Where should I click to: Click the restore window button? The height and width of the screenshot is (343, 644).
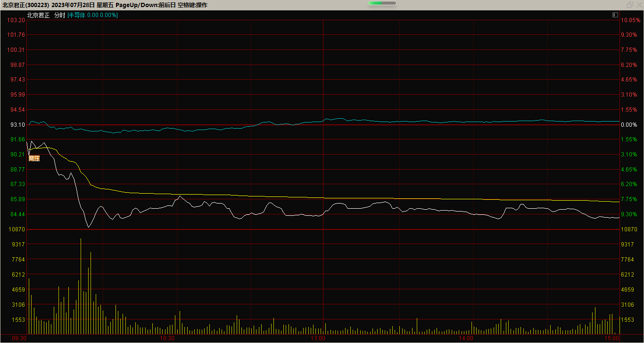tap(630, 5)
